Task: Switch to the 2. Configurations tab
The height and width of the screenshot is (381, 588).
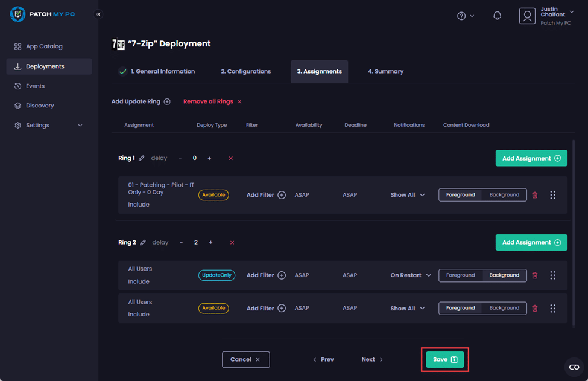Action: click(x=245, y=71)
